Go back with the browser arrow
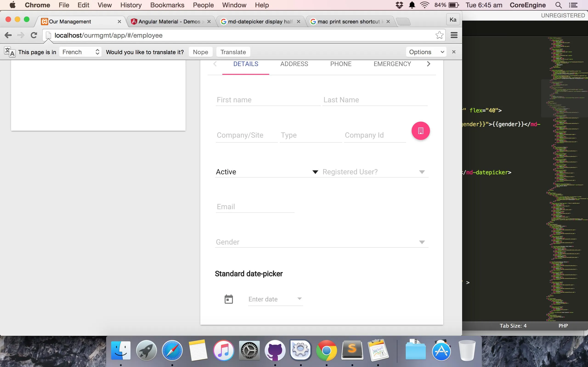The image size is (588, 367). [8, 35]
